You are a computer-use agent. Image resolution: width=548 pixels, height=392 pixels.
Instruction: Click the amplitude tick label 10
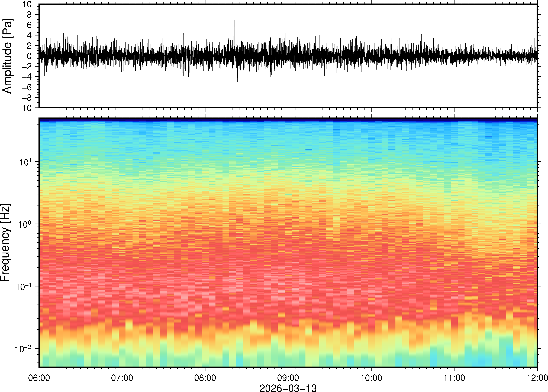tap(27, 4)
